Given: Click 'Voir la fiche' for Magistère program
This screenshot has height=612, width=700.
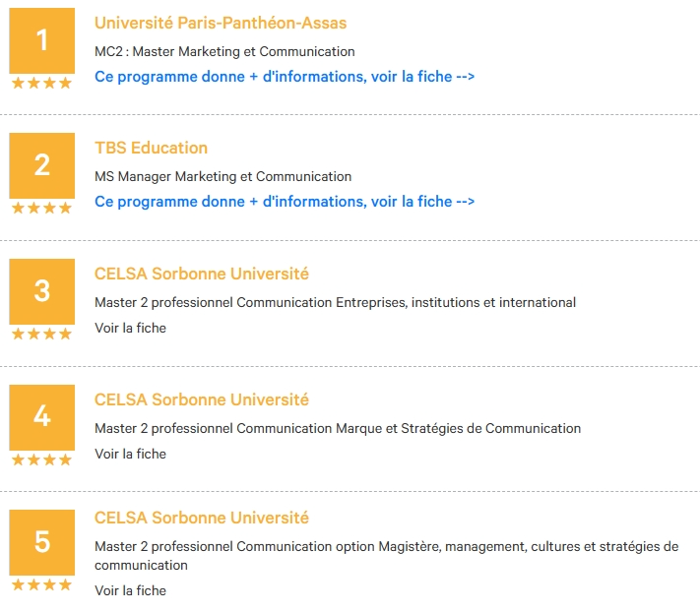Looking at the screenshot, I should pyautogui.click(x=130, y=590).
